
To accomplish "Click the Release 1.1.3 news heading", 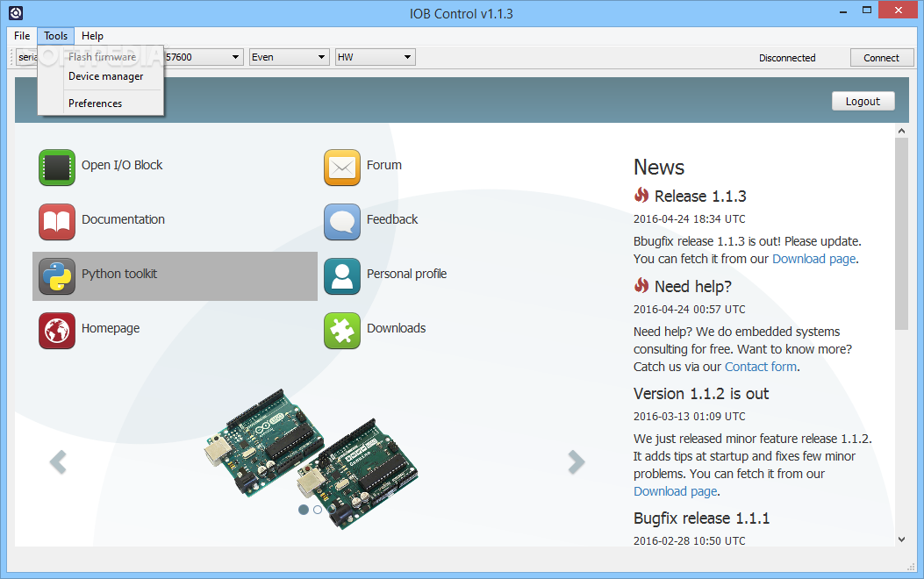I will pos(700,197).
